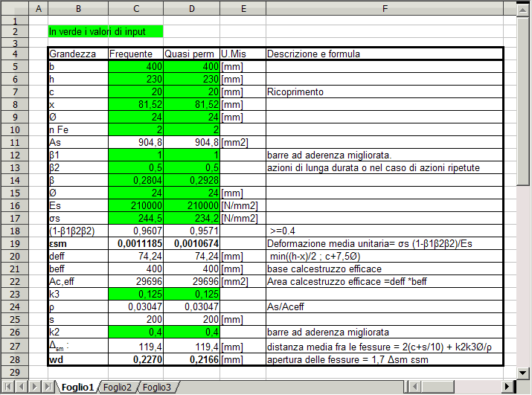Screen dimensions: 532x395
Task: Switch to Foglio2 sheet tab
Action: (x=118, y=388)
